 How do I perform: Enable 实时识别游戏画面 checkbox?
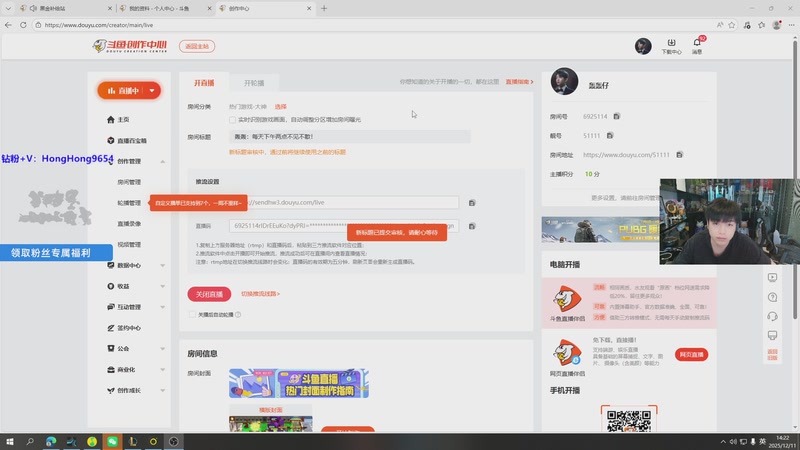(233, 120)
